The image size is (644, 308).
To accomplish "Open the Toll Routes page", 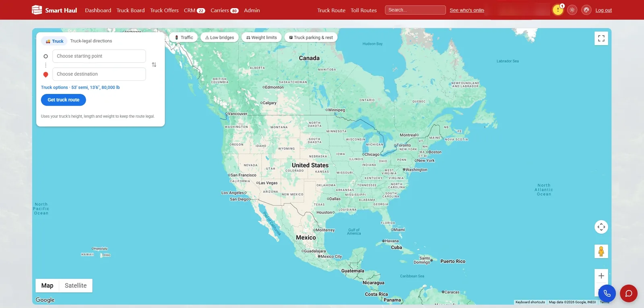I will (363, 10).
